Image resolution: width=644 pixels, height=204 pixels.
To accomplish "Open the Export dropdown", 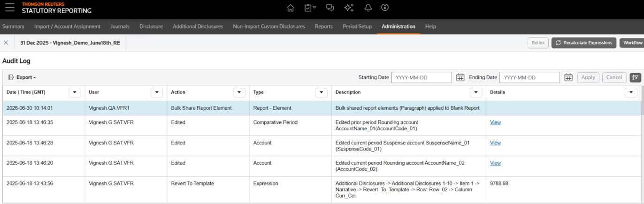I will (22, 77).
